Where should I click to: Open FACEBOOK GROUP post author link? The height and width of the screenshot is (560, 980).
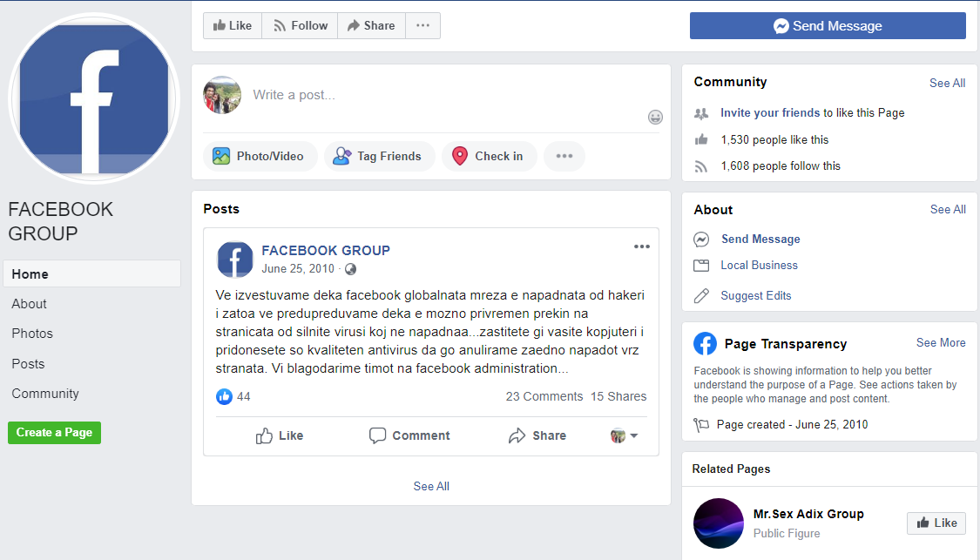[326, 251]
